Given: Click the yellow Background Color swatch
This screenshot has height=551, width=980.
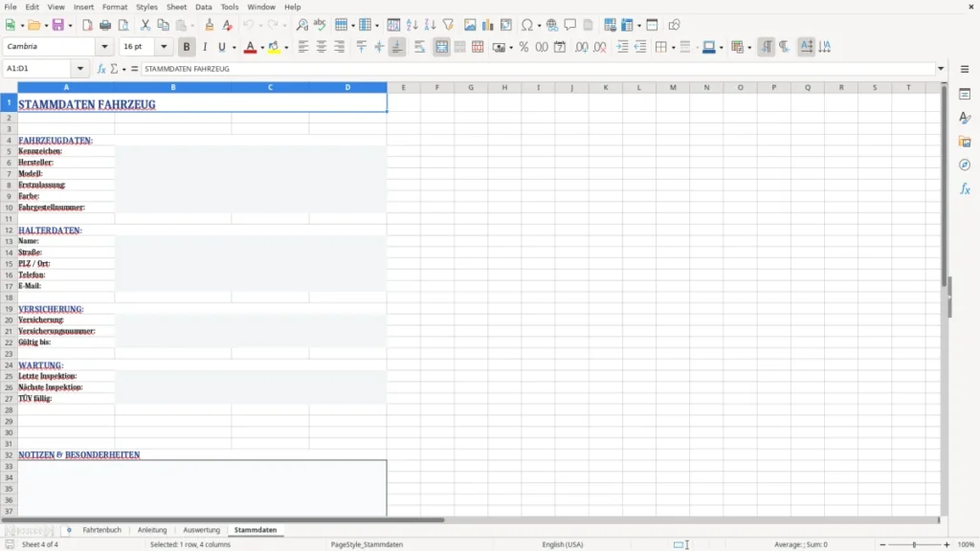Looking at the screenshot, I should click(274, 47).
